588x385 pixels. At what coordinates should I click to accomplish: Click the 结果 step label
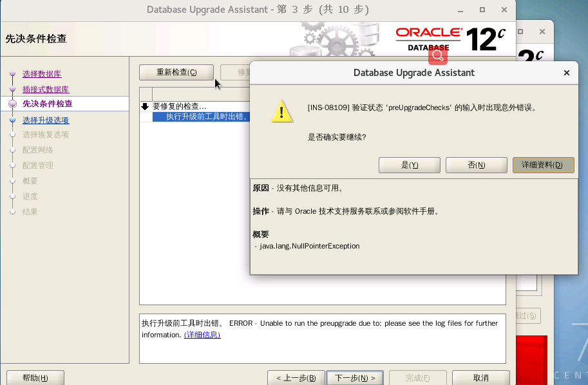coord(30,211)
